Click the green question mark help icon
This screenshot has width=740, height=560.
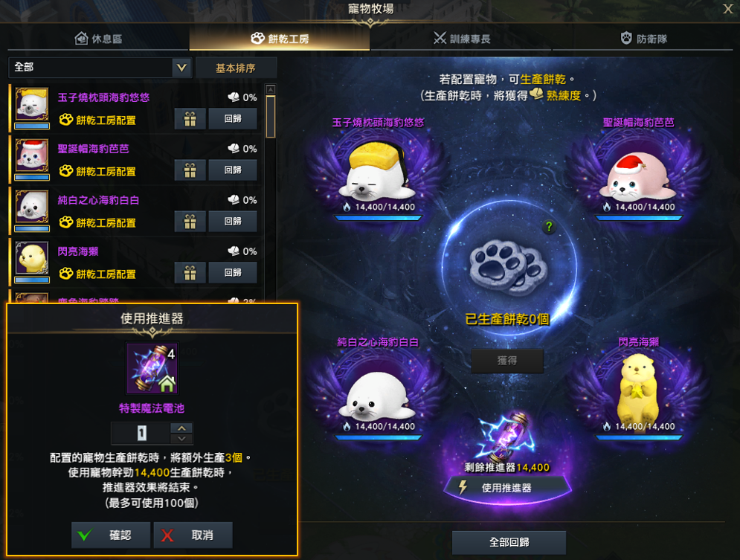click(549, 227)
